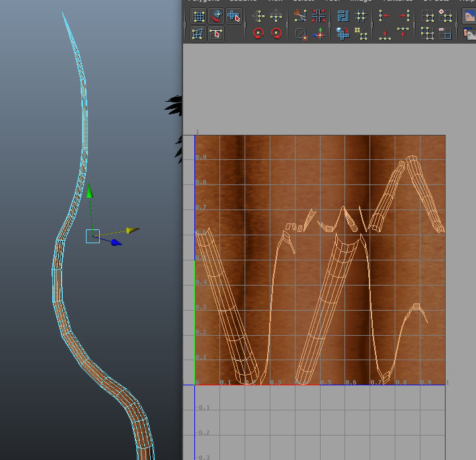Rotate UVs counterclockwise with red arrow
This screenshot has width=476, height=460.
[x=258, y=34]
